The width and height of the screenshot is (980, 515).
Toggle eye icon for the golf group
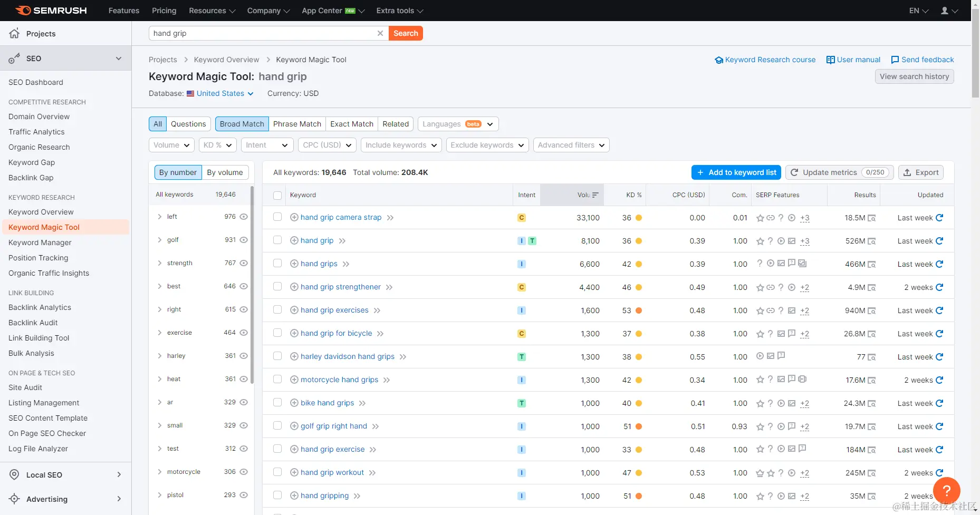244,240
